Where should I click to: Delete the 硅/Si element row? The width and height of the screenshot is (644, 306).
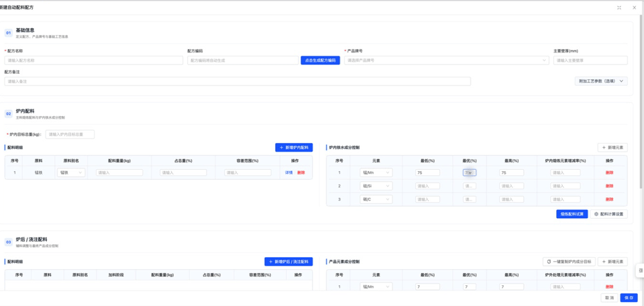point(610,186)
